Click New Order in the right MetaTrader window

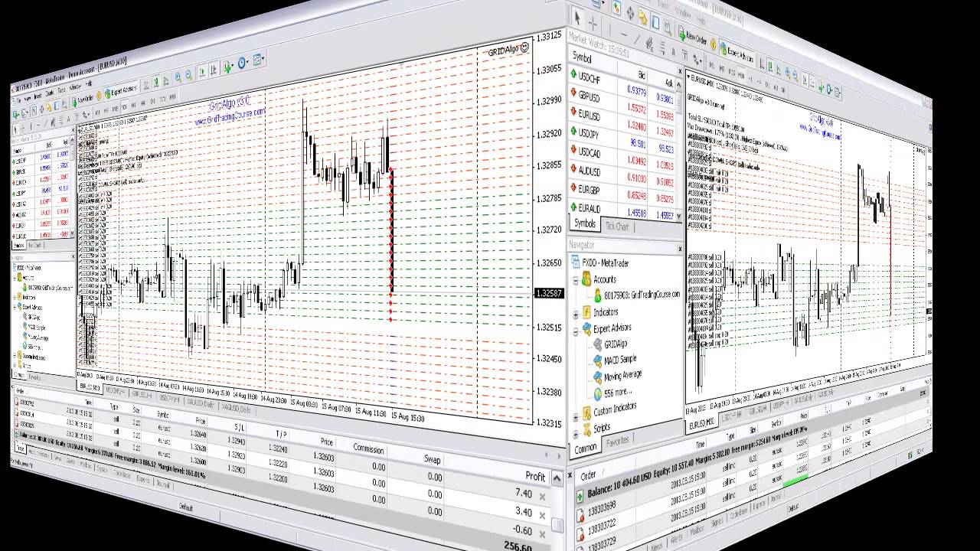click(691, 37)
